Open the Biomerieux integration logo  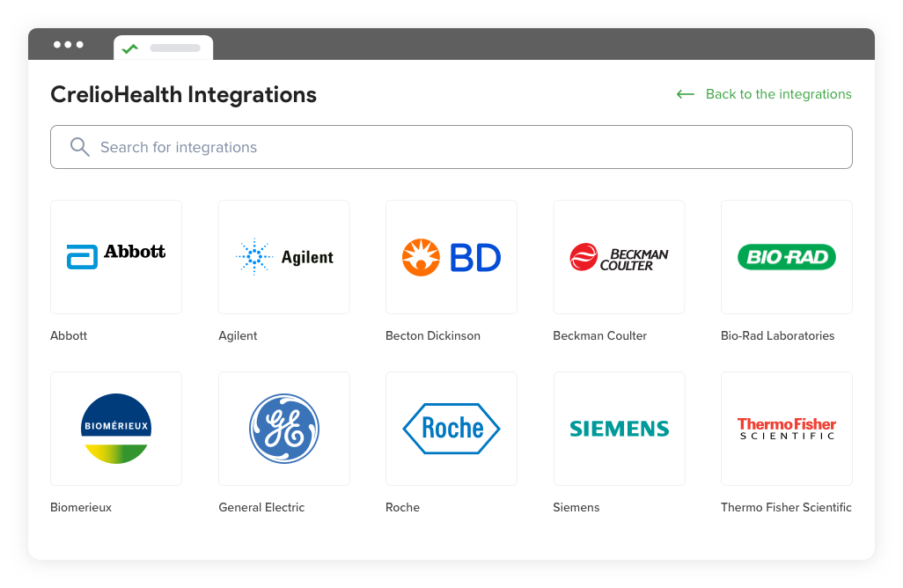point(115,429)
